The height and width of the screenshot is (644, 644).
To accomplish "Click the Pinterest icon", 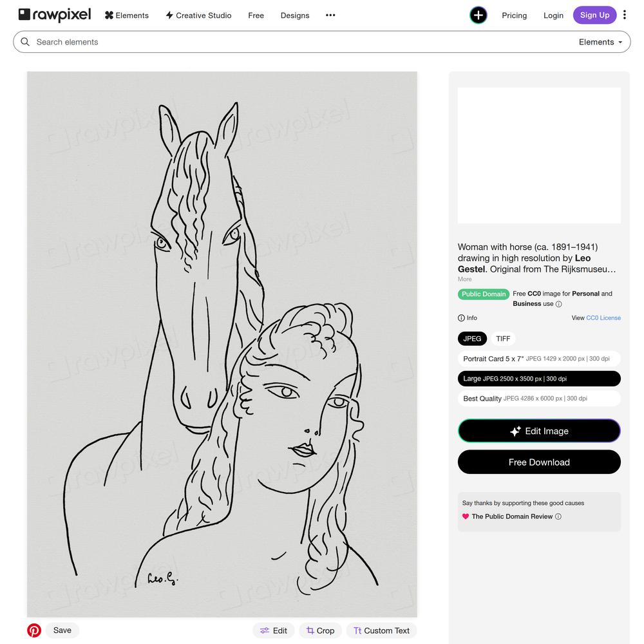I will [34, 630].
